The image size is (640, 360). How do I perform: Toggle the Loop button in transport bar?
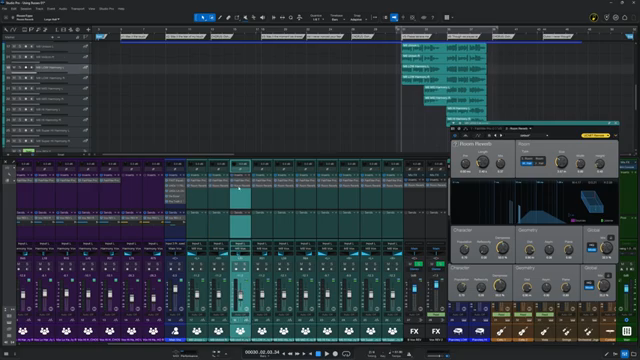(346, 353)
